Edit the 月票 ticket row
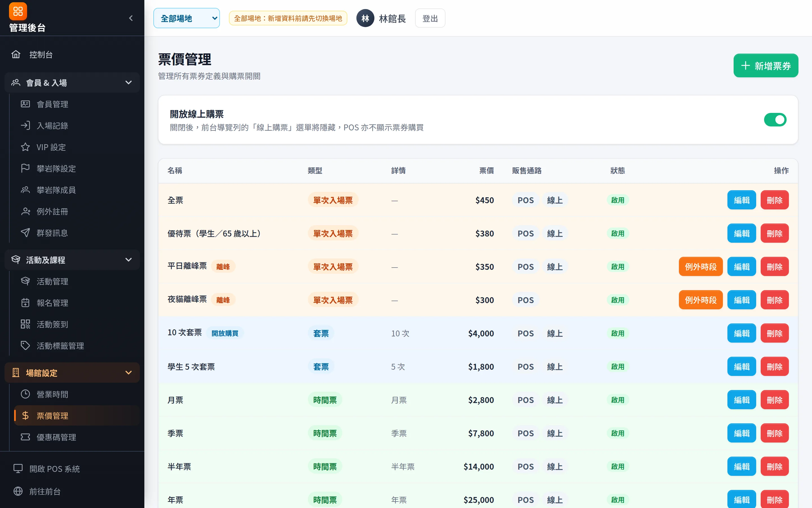 (742, 399)
